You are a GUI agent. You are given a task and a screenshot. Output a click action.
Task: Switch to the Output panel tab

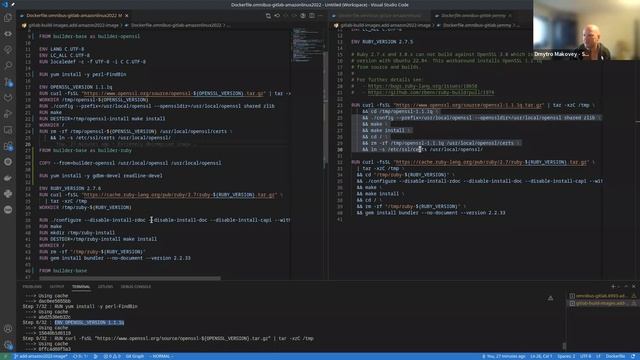[x=57, y=287]
